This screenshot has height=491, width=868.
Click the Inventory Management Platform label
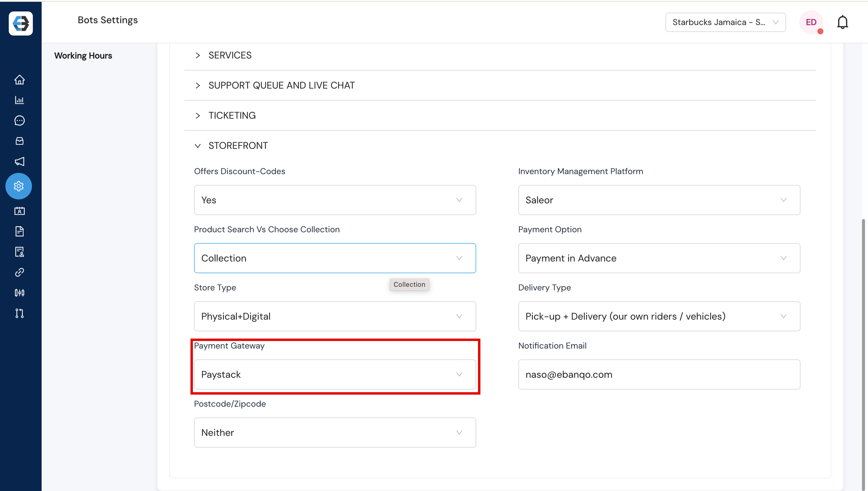tap(581, 171)
